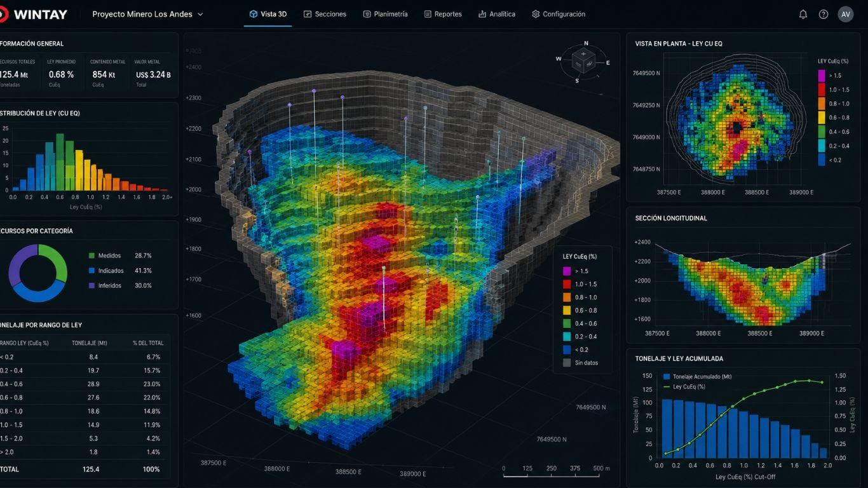The image size is (868, 488).
Task: Click the S label on the compass
Action: [x=577, y=81]
